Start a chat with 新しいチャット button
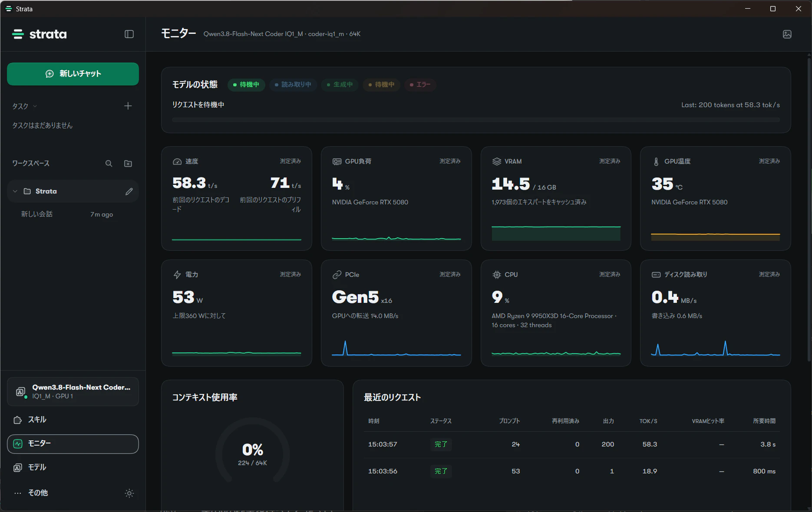Viewport: 812px width, 512px height. point(73,74)
